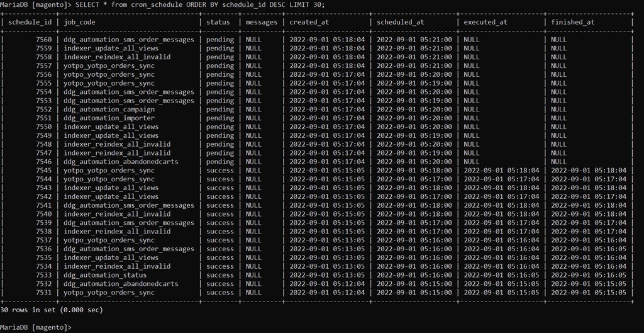Screen dimensions: 644x333
Task: Click the '30 rows in set' result line
Action: [52, 310]
